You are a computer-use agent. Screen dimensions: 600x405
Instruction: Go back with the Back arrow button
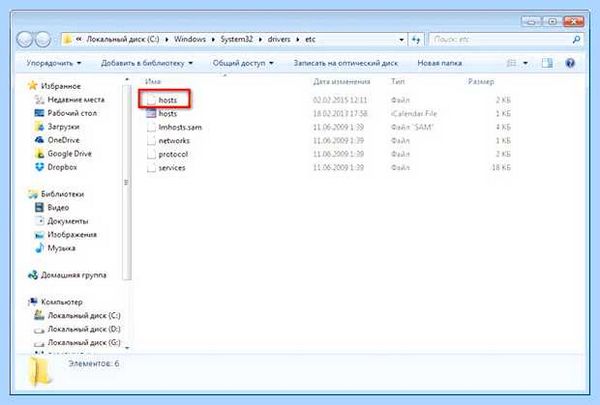coord(24,39)
